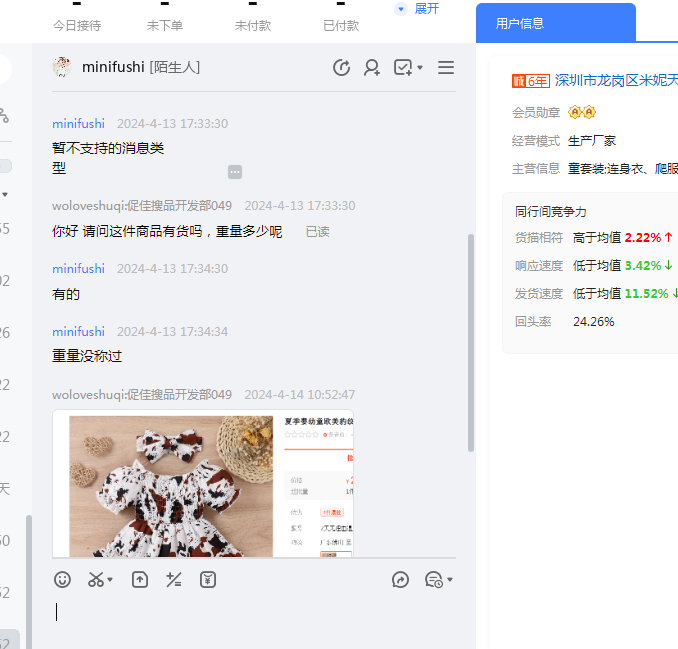Expand the message history dropdown arrow
The width and height of the screenshot is (678, 649).
click(450, 579)
